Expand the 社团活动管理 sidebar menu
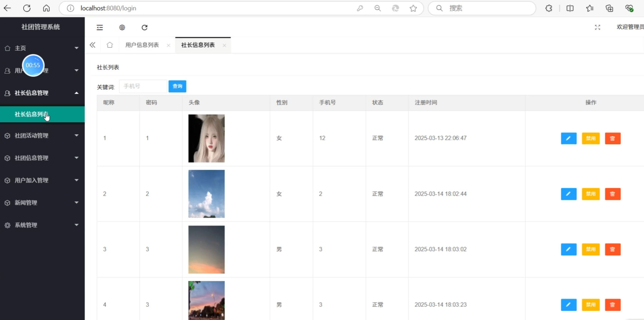The height and width of the screenshot is (320, 644). [x=42, y=136]
